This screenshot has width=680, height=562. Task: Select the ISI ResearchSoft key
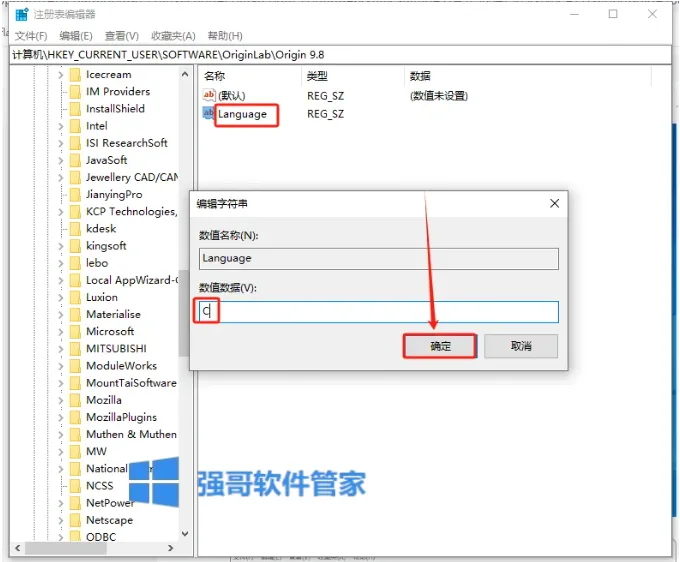tap(127, 143)
